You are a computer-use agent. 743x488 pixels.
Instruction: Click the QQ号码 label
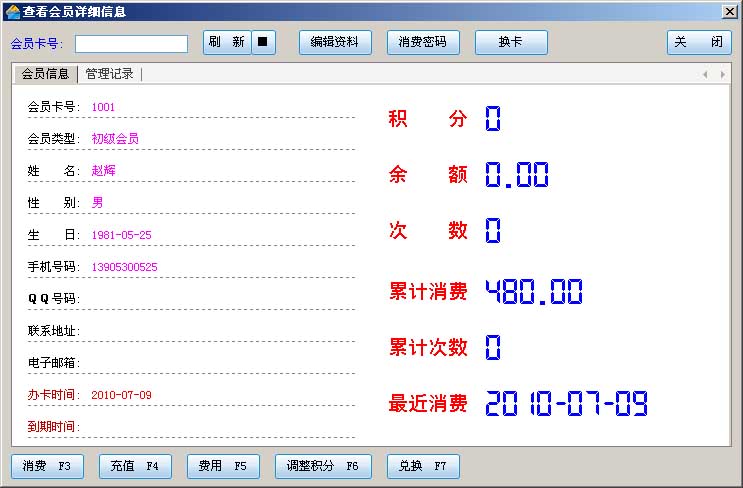(x=54, y=299)
